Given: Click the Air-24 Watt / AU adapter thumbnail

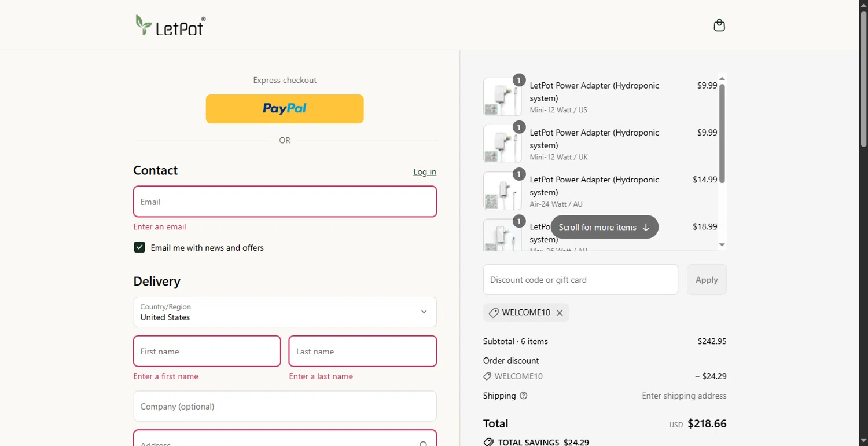Looking at the screenshot, I should click(x=502, y=191).
